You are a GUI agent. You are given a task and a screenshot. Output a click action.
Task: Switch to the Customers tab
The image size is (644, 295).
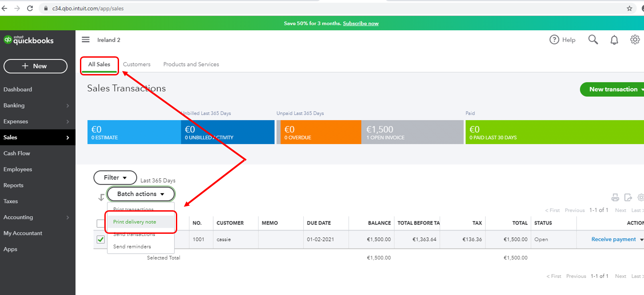click(x=137, y=64)
